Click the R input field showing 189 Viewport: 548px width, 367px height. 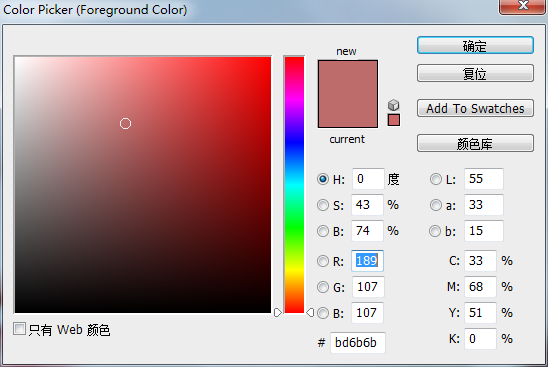(x=367, y=261)
